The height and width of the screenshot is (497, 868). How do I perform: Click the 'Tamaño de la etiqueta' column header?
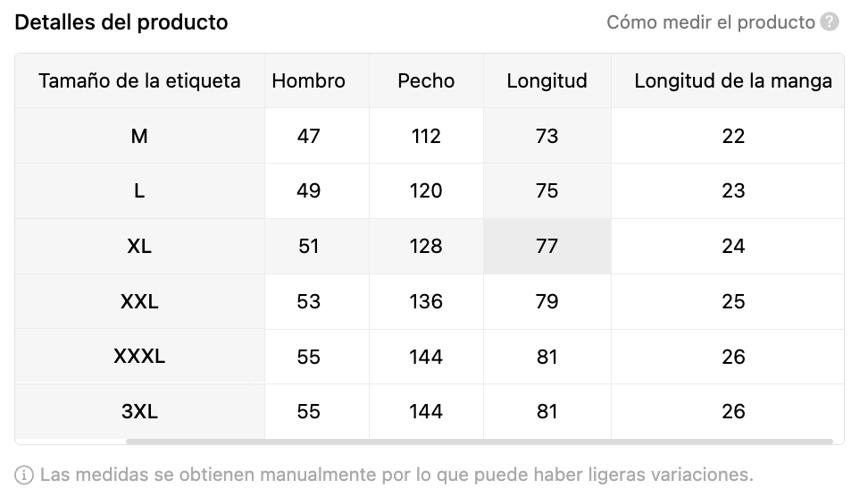tap(139, 81)
